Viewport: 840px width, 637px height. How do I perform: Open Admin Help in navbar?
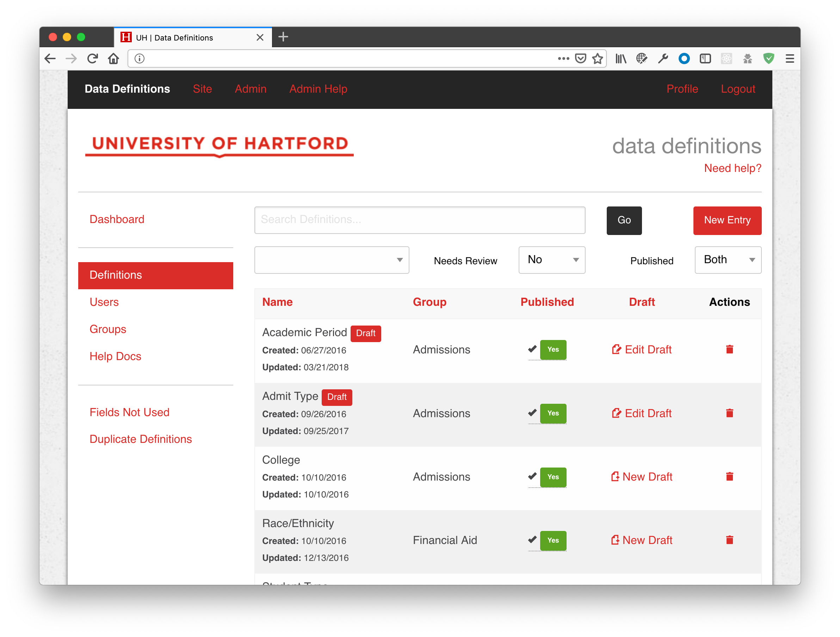point(318,89)
